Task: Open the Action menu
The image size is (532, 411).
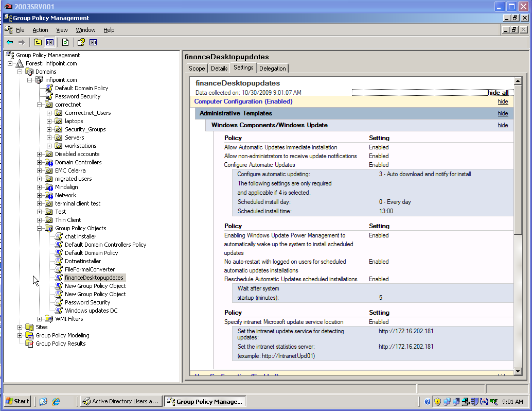Action: [x=40, y=30]
